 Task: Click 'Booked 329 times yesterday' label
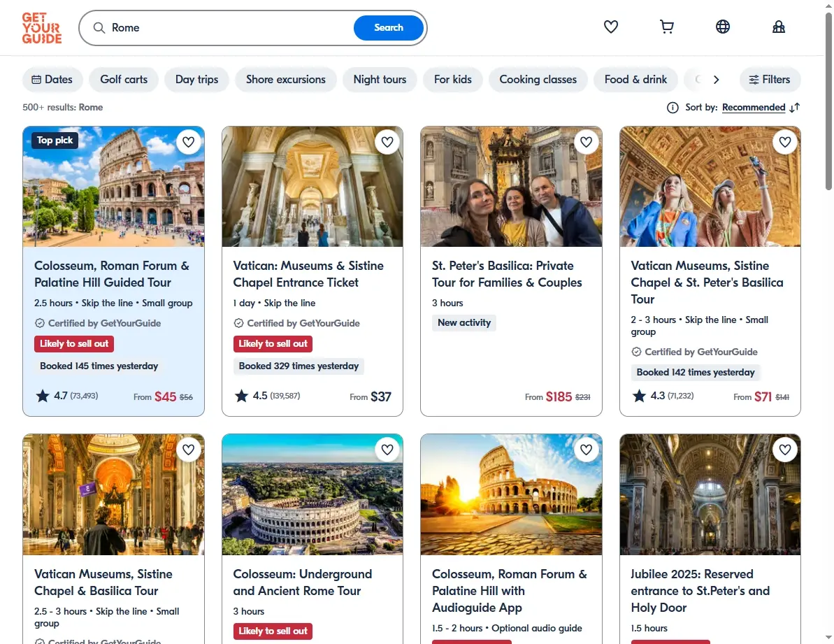tap(299, 366)
